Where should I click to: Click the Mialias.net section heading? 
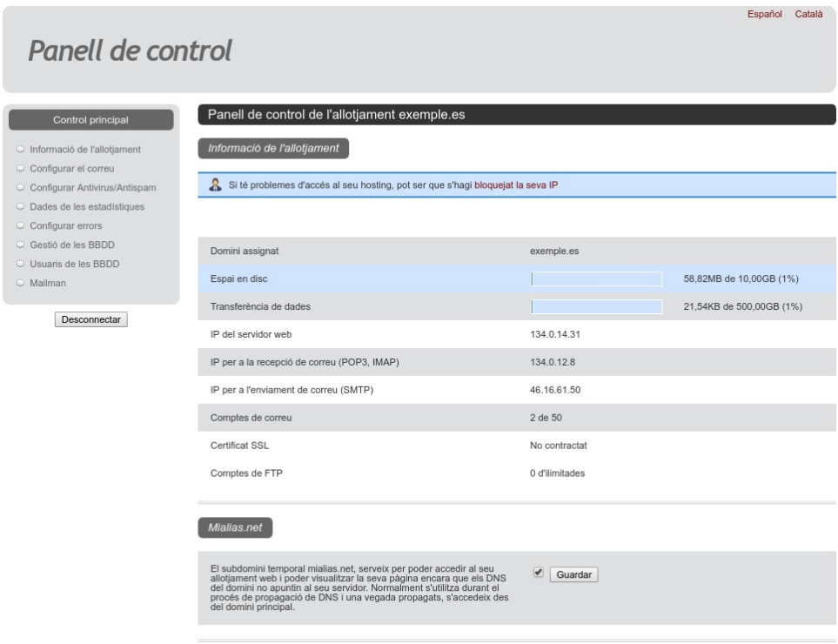point(235,527)
